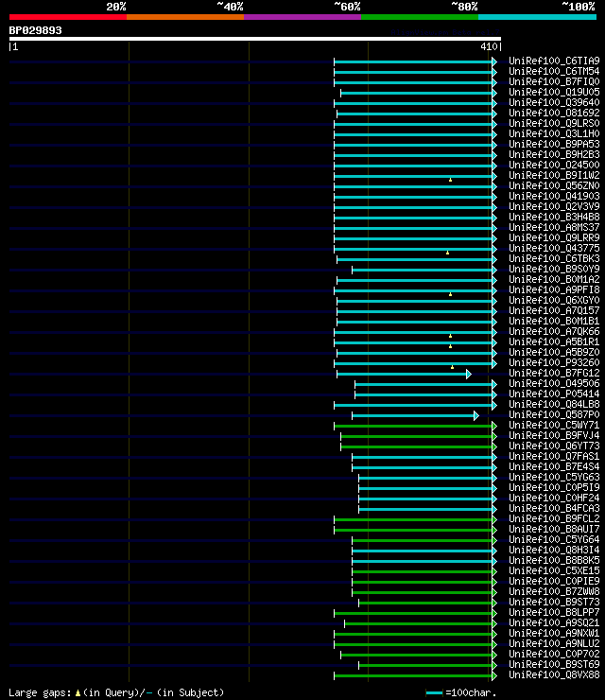605x700 pixels.
Task: Select the UniRef100_A7QK66 label
Action: (554, 332)
